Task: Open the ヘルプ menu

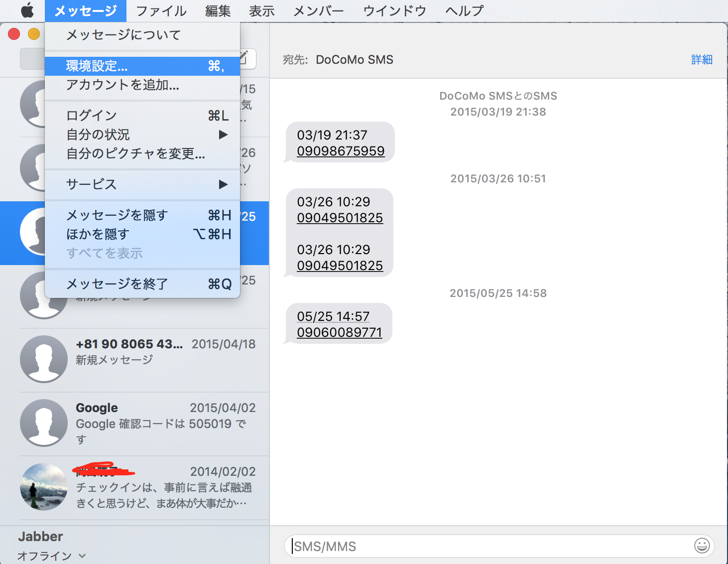Action: click(465, 10)
